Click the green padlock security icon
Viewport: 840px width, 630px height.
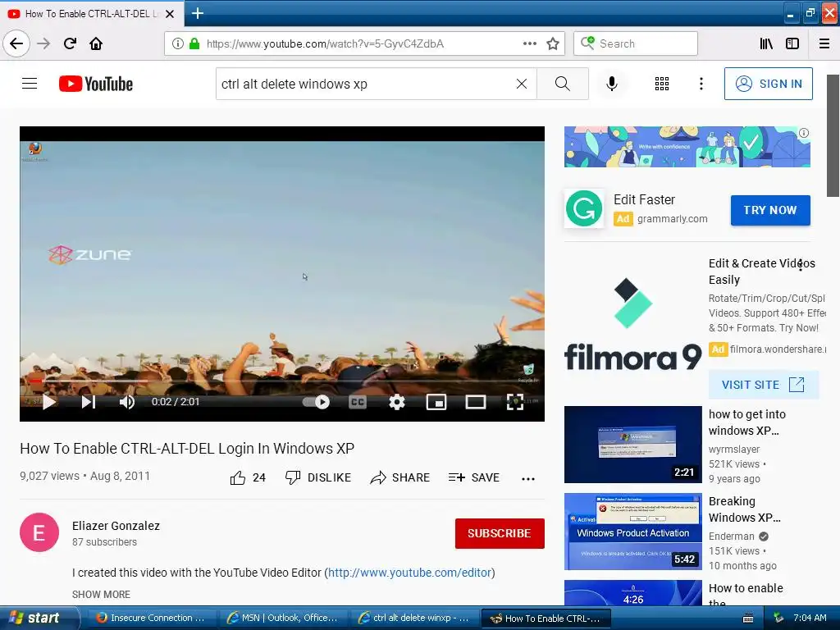click(194, 43)
